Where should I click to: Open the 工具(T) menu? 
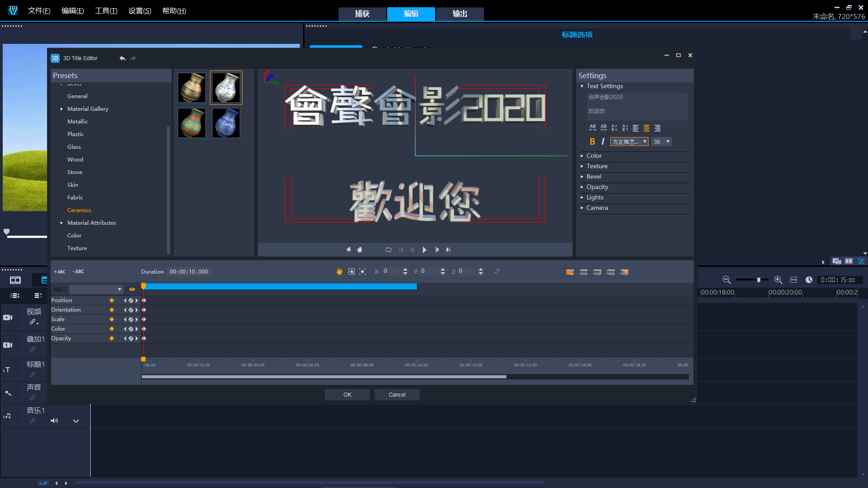tap(106, 11)
